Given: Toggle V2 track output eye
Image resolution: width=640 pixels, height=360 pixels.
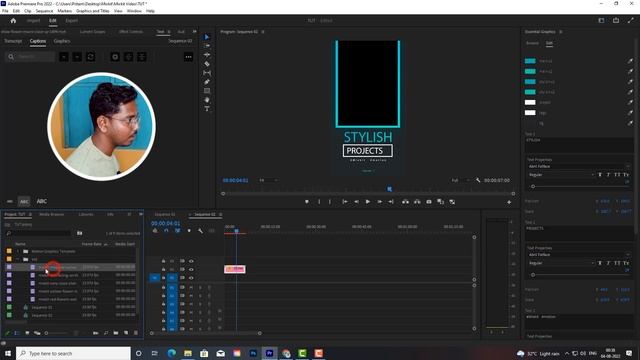Looking at the screenshot, I should pyautogui.click(x=191, y=269).
